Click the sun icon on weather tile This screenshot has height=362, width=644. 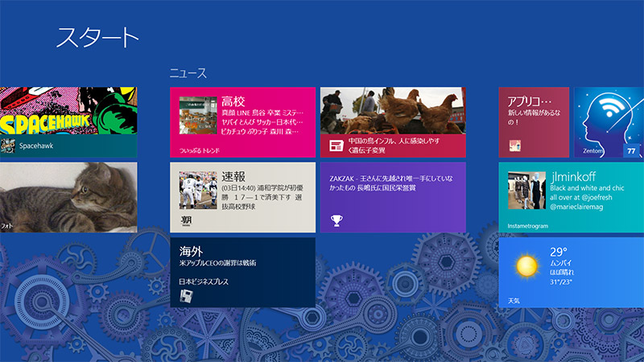pyautogui.click(x=526, y=264)
